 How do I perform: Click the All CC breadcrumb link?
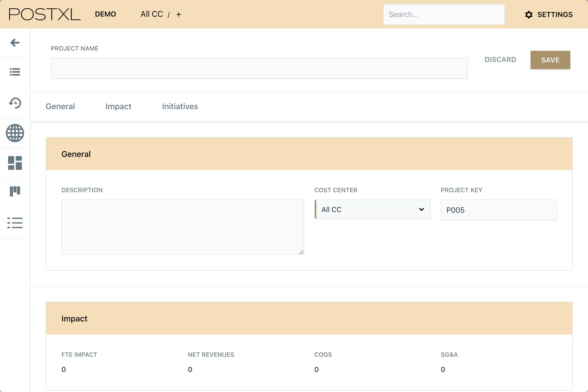pos(152,14)
